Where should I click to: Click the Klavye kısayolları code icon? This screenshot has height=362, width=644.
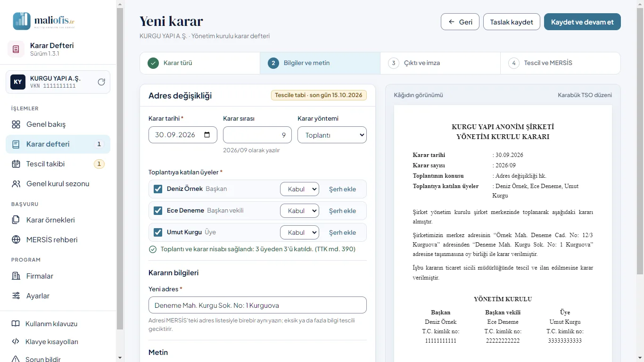[x=16, y=342]
